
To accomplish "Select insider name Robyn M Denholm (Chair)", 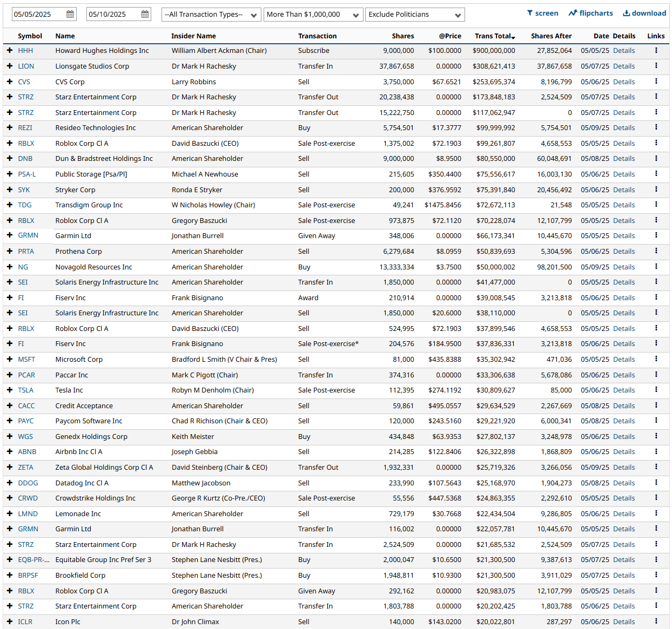I will point(213,390).
